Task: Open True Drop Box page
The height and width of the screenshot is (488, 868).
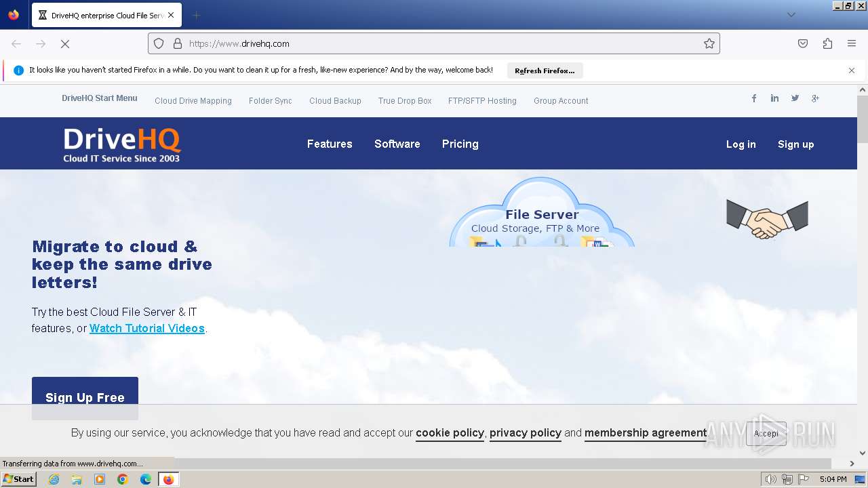Action: (405, 101)
